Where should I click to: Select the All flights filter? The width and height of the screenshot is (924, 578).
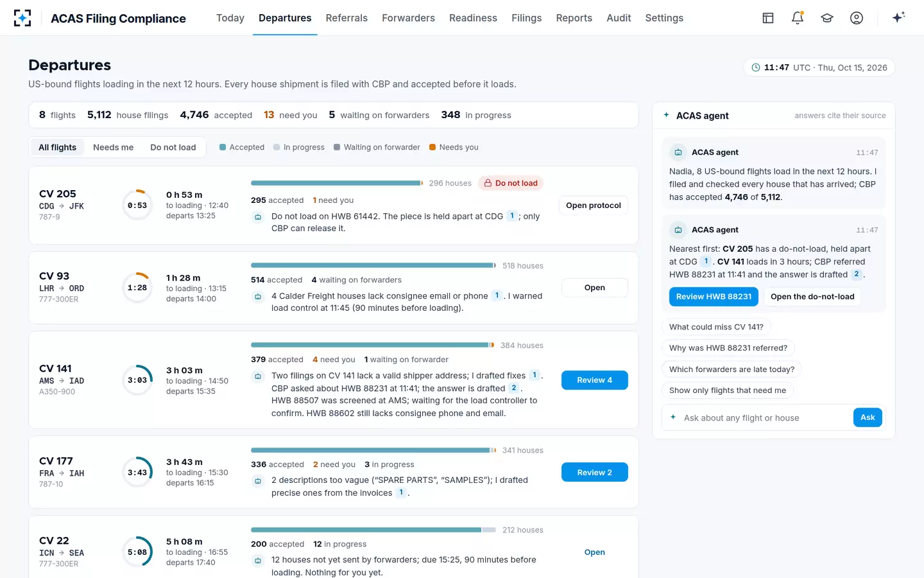pyautogui.click(x=57, y=147)
